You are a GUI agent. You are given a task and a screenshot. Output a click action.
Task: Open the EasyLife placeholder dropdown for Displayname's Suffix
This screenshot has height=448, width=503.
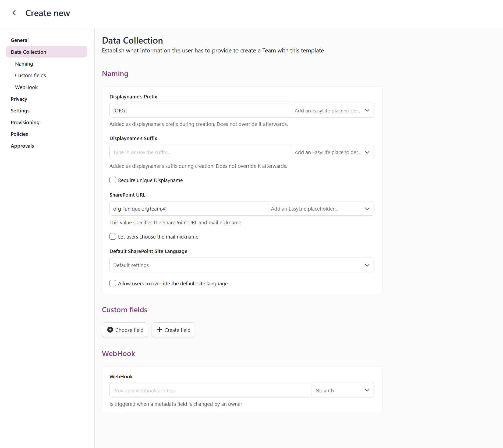(367, 152)
